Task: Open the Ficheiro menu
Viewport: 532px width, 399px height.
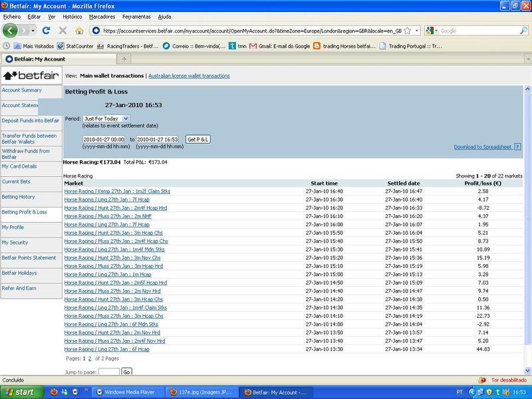Action: coord(12,17)
